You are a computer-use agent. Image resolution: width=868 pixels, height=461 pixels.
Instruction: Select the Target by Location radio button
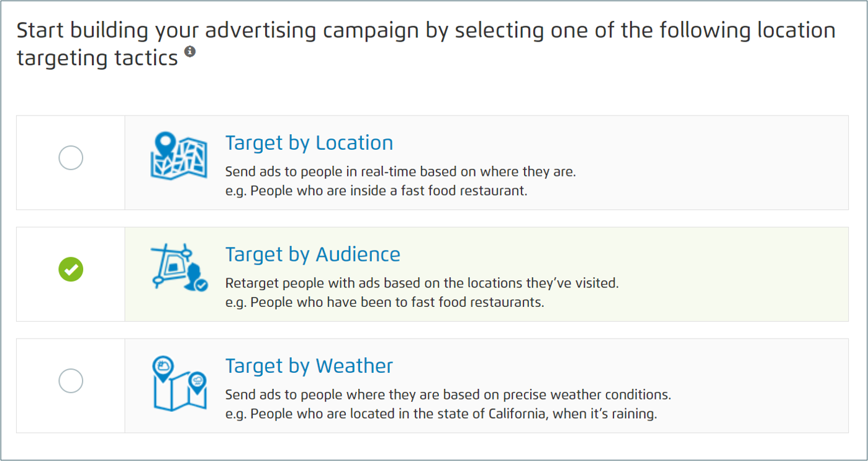tap(71, 158)
